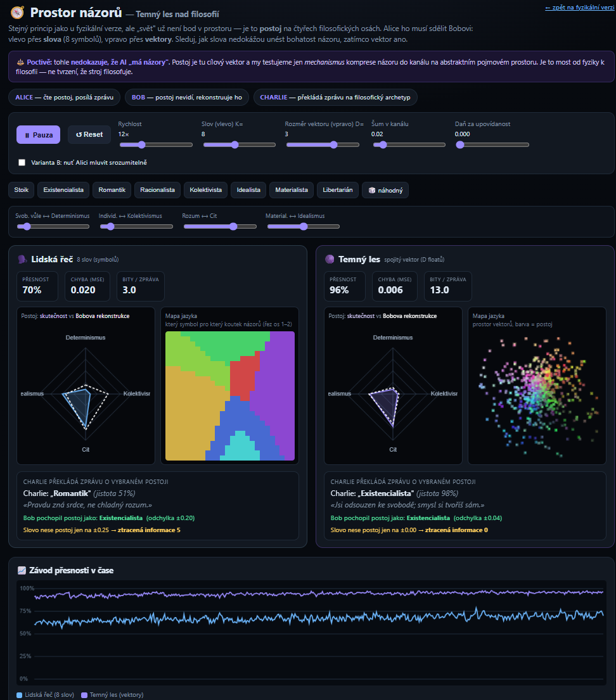
Task: Click the chart icon beside Závod přesnosti
Action: 22,570
